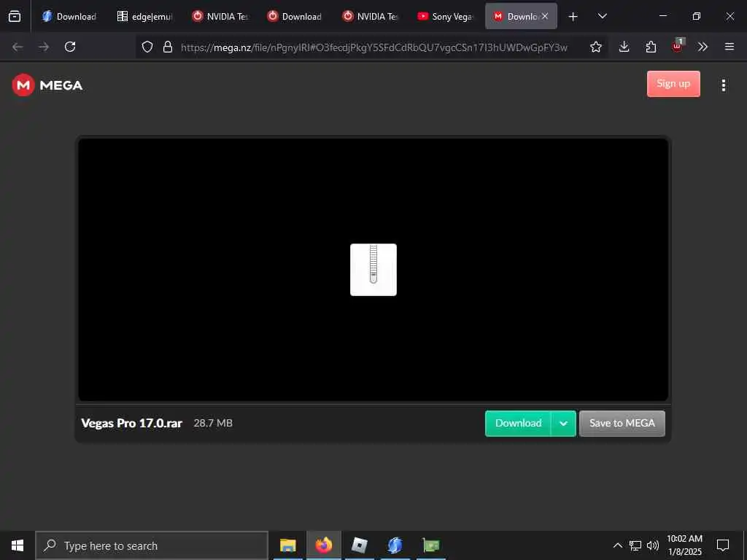Screen dimensions: 747x560
Task: Open the tracking protection shield icon
Action: tap(147, 47)
